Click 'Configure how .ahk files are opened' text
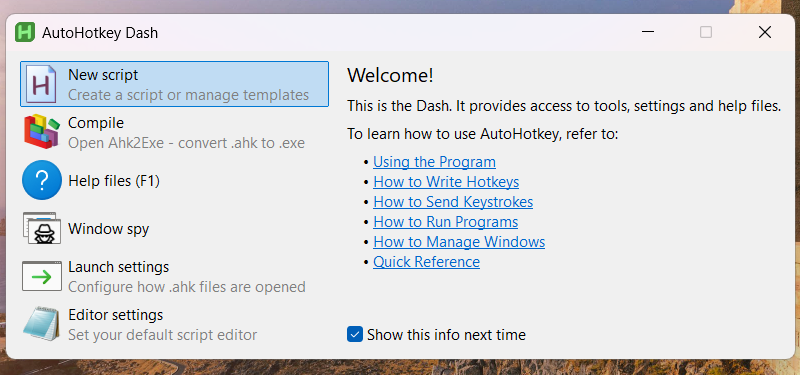The image size is (800, 375). click(x=187, y=287)
